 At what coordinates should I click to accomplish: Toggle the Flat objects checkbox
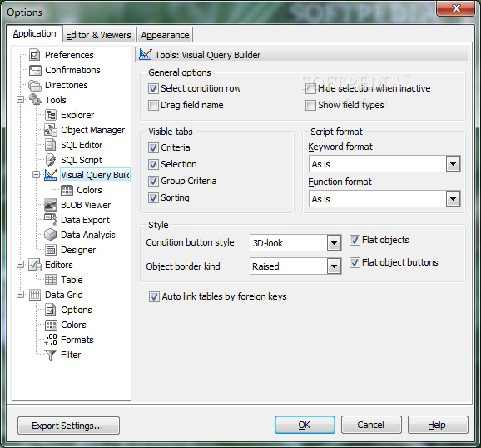click(x=355, y=240)
